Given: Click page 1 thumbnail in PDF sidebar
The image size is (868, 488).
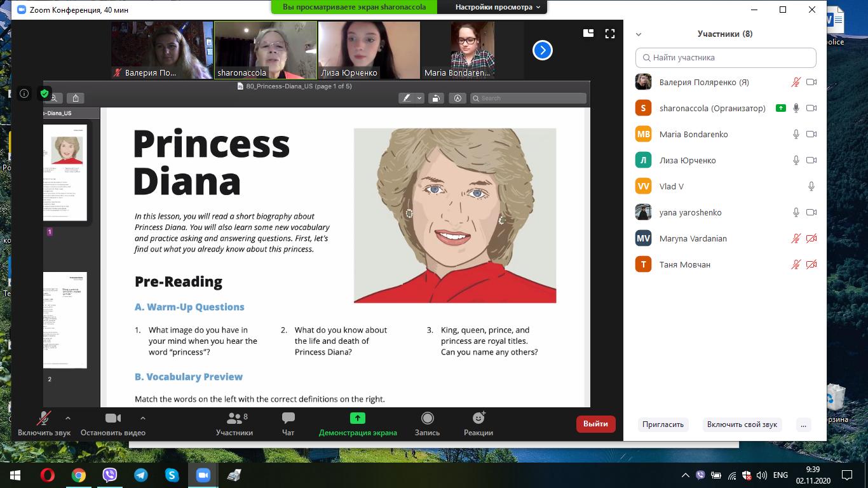Looking at the screenshot, I should [x=65, y=172].
